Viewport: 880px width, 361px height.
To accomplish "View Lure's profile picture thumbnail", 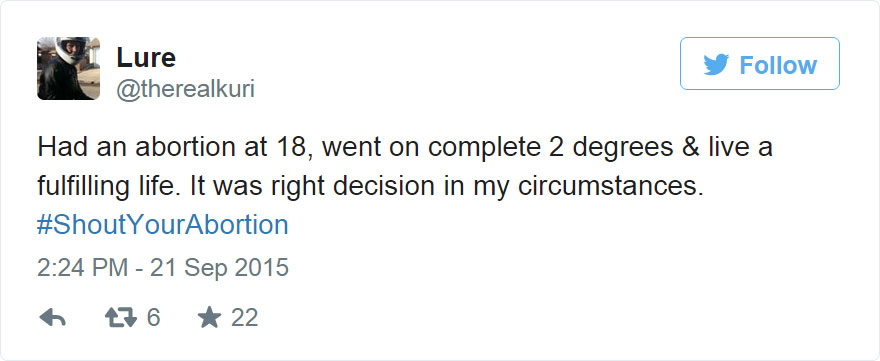I will coord(68,68).
